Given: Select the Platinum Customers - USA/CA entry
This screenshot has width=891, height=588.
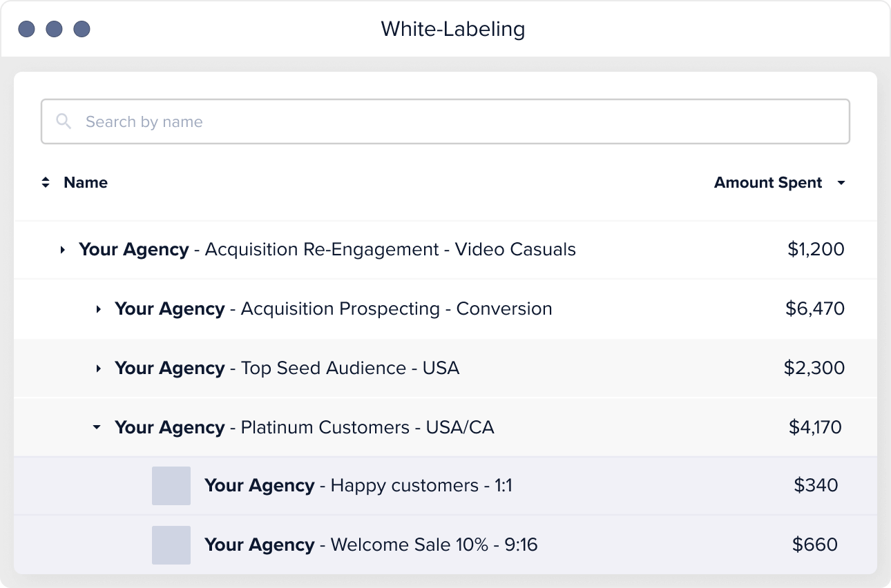Looking at the screenshot, I should point(304,428).
